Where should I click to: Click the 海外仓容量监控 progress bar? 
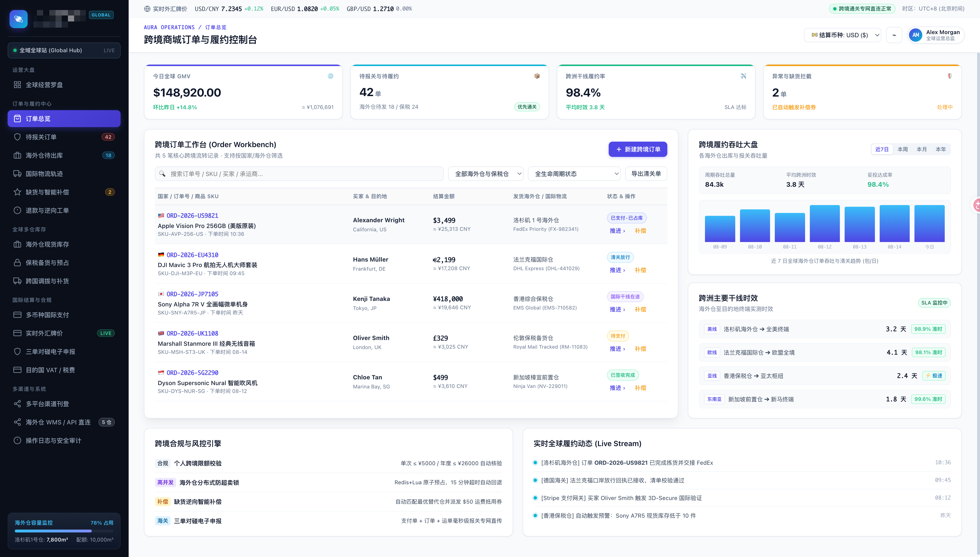[x=64, y=531]
